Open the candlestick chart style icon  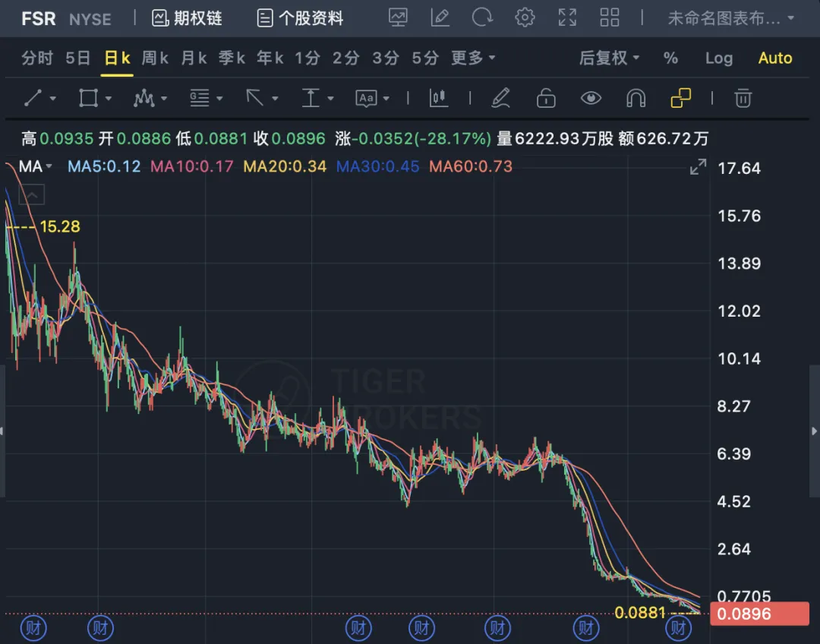[x=439, y=98]
